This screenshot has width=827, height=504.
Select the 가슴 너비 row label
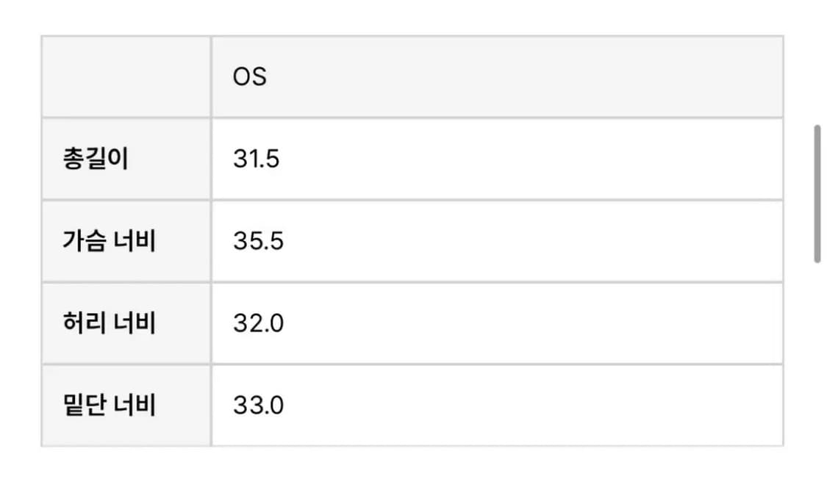click(109, 242)
